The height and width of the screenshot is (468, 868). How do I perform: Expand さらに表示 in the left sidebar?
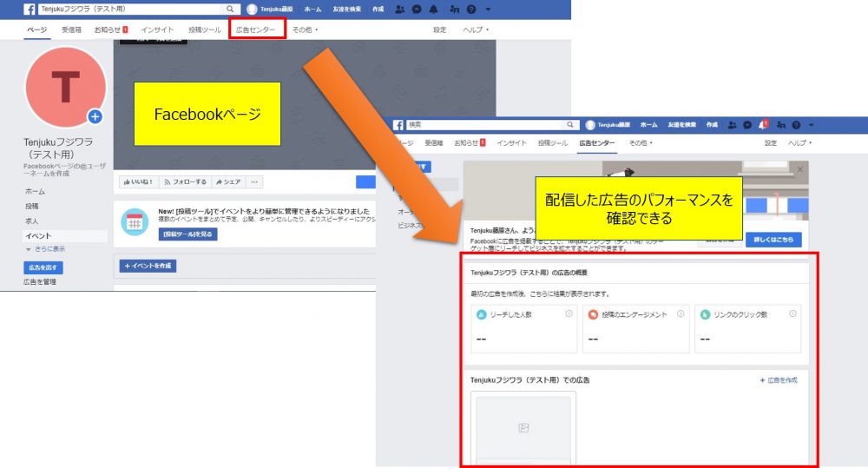pos(45,249)
